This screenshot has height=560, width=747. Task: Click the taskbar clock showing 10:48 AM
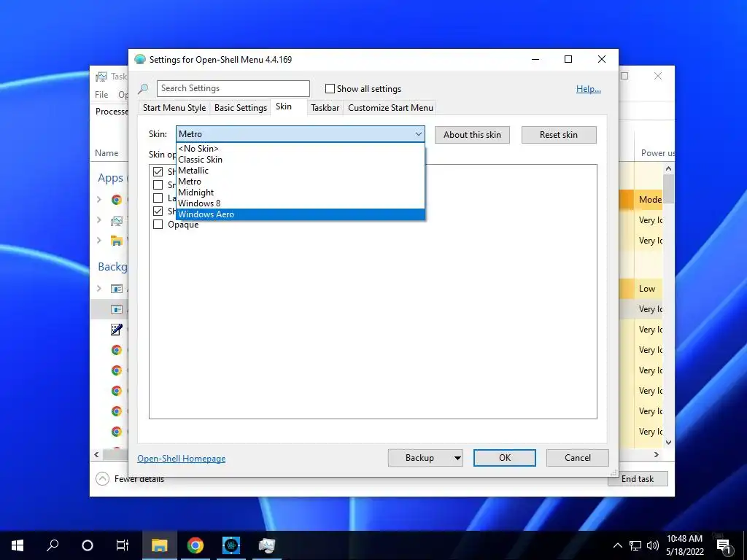(684, 545)
